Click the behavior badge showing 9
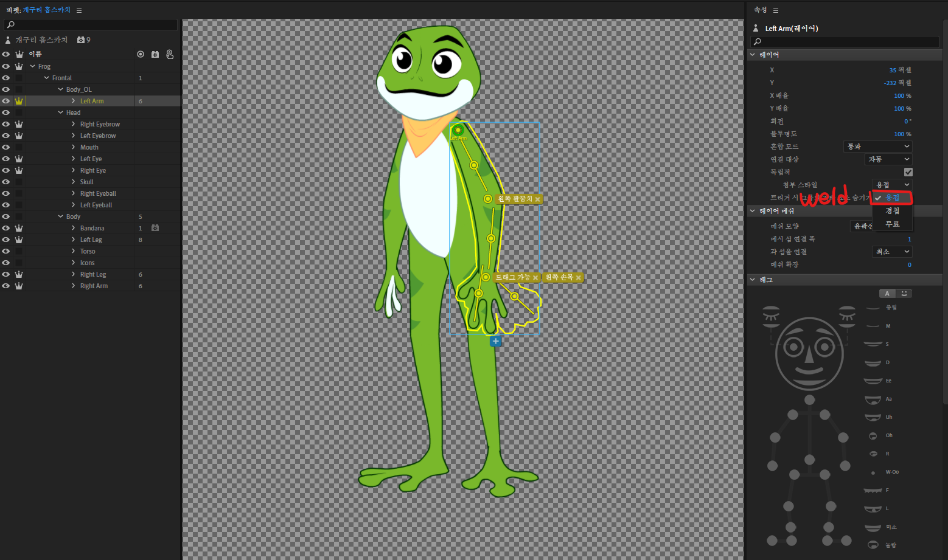 click(x=85, y=40)
